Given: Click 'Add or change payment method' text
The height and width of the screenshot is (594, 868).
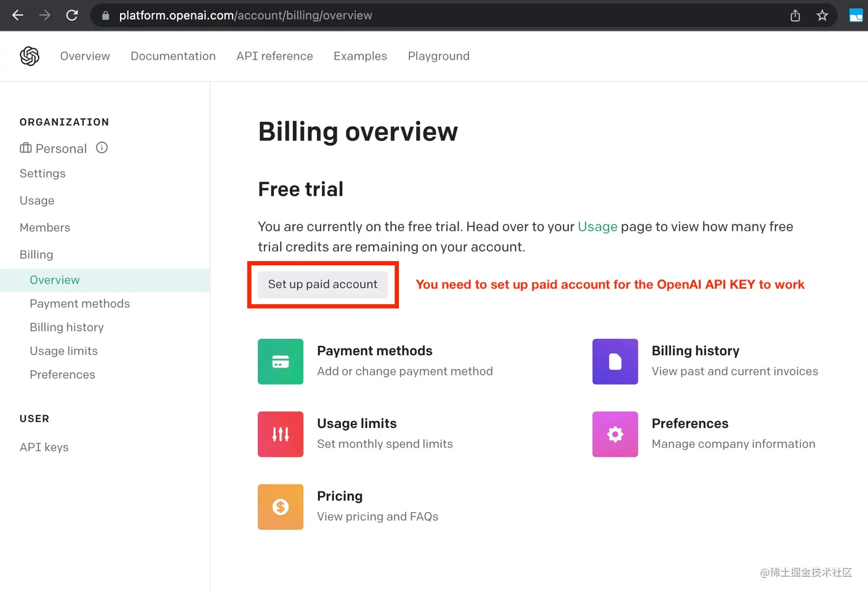Looking at the screenshot, I should 405,371.
